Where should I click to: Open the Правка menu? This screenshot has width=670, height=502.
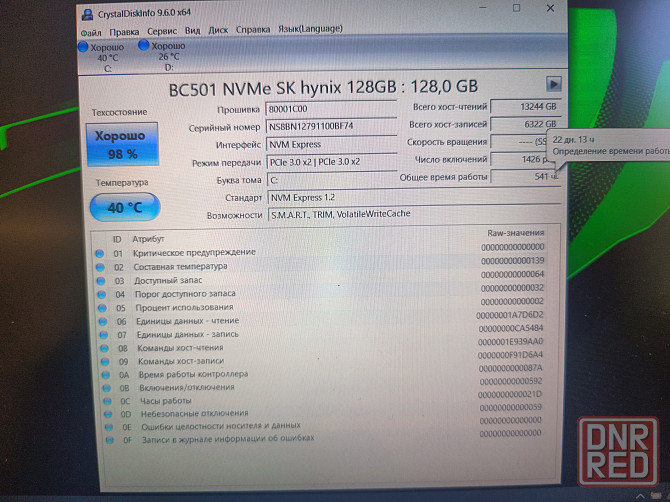pyautogui.click(x=124, y=32)
